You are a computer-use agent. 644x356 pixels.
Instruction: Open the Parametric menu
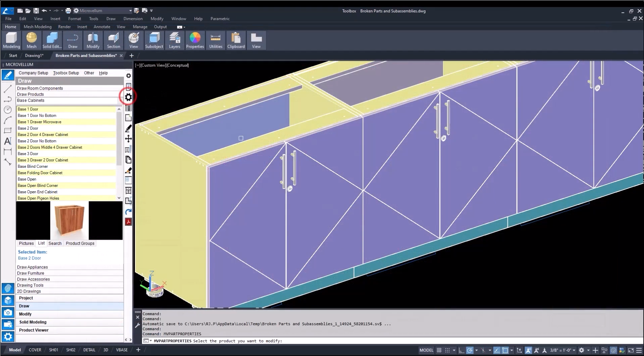coord(220,19)
